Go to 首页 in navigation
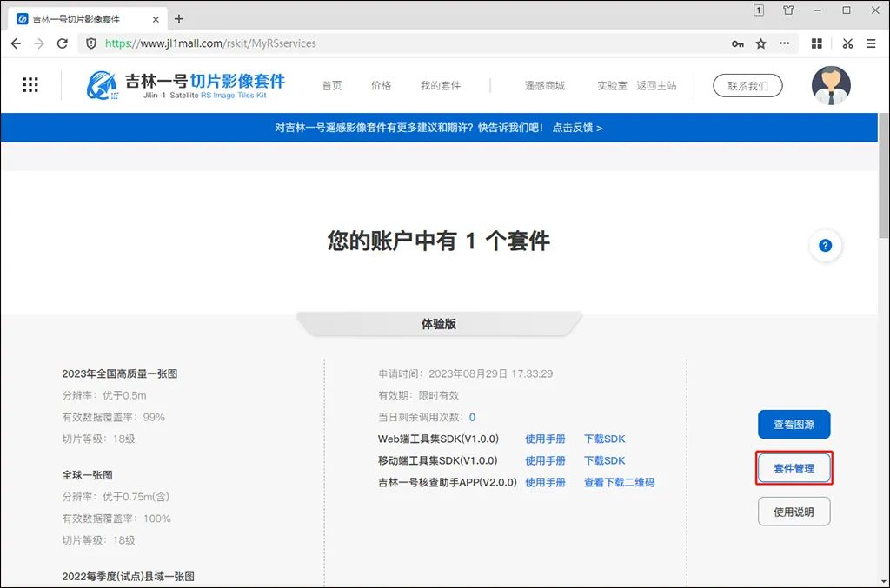This screenshot has width=890, height=588. tap(332, 86)
